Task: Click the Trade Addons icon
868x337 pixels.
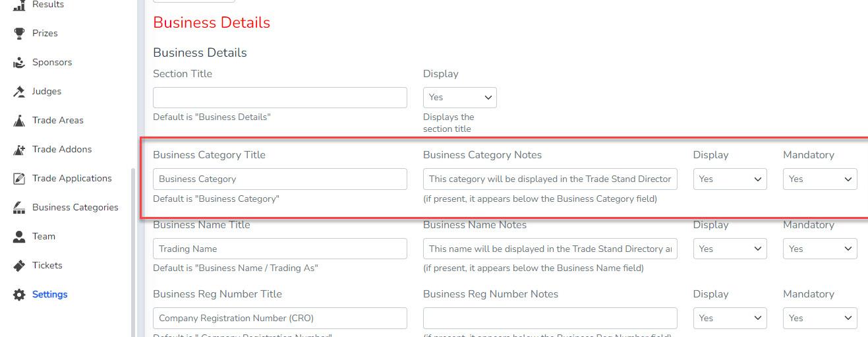Action: click(19, 150)
